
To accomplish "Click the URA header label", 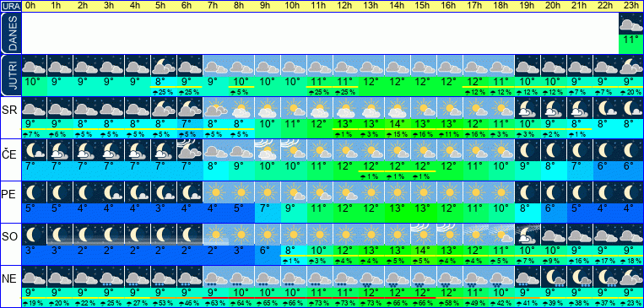I will tap(11, 6).
